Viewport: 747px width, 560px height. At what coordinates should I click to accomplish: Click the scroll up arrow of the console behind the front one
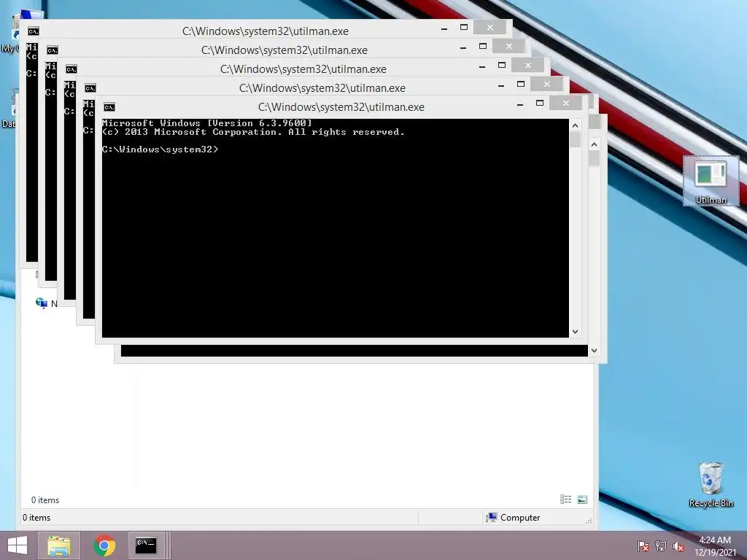point(594,144)
